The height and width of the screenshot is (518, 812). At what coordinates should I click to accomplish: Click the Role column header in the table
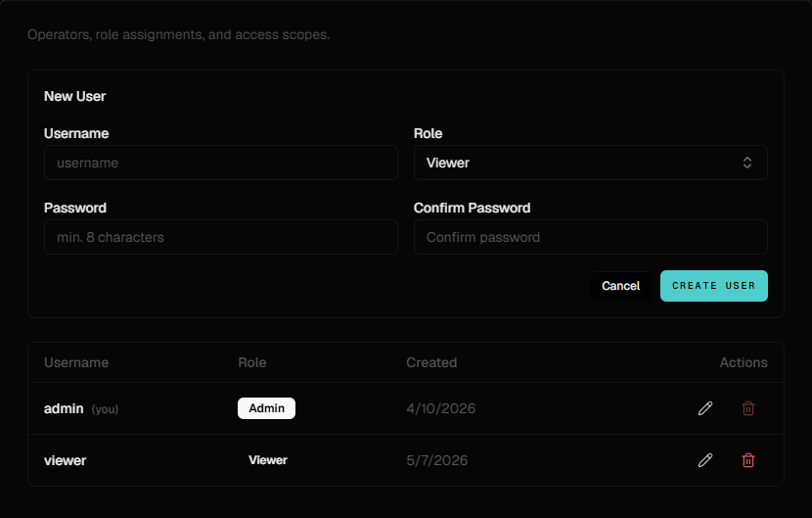251,362
